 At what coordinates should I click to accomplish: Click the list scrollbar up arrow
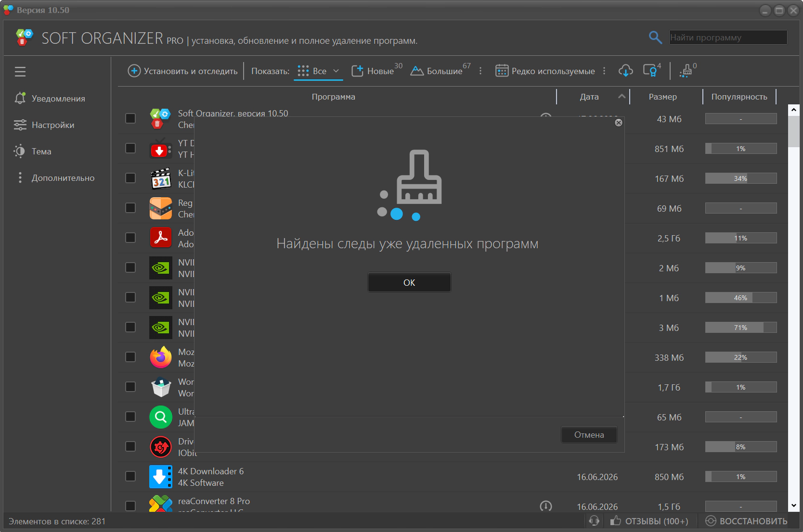[x=794, y=110]
